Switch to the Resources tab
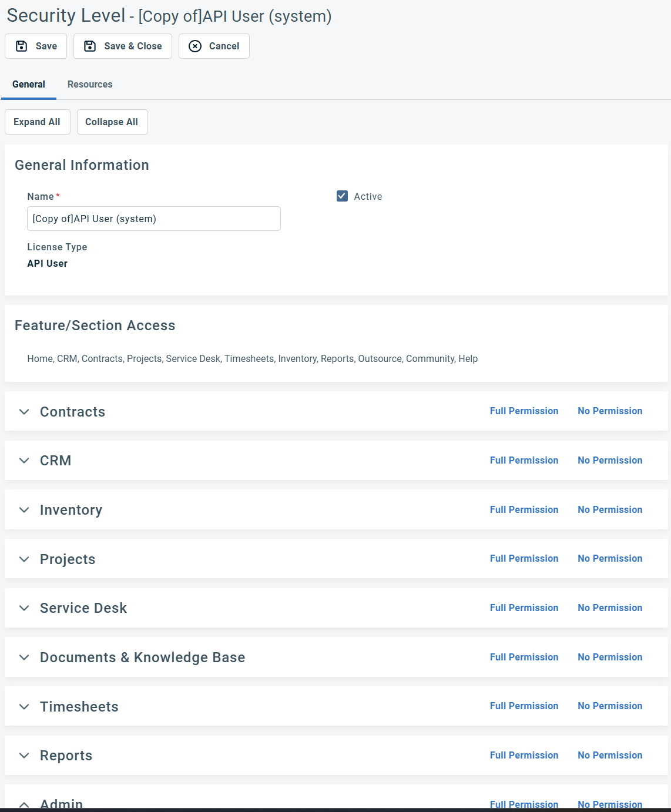 pos(90,85)
